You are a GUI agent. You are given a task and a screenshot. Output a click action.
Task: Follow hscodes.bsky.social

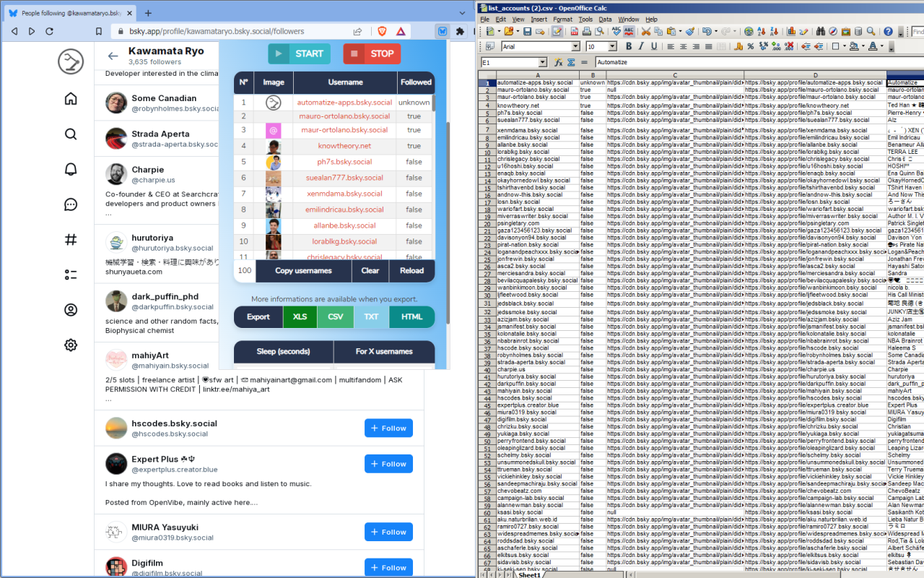click(x=388, y=428)
